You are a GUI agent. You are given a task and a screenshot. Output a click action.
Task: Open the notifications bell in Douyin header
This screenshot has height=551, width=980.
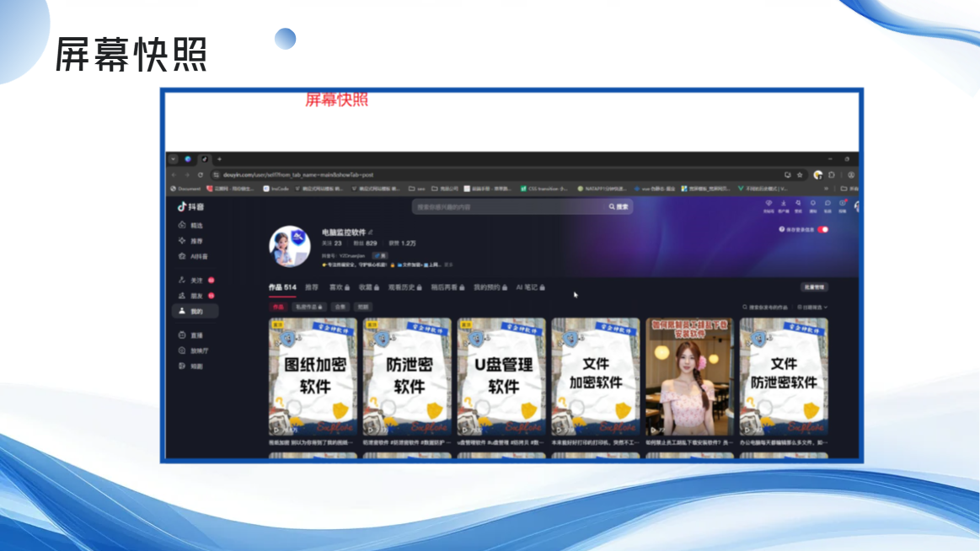coord(813,203)
